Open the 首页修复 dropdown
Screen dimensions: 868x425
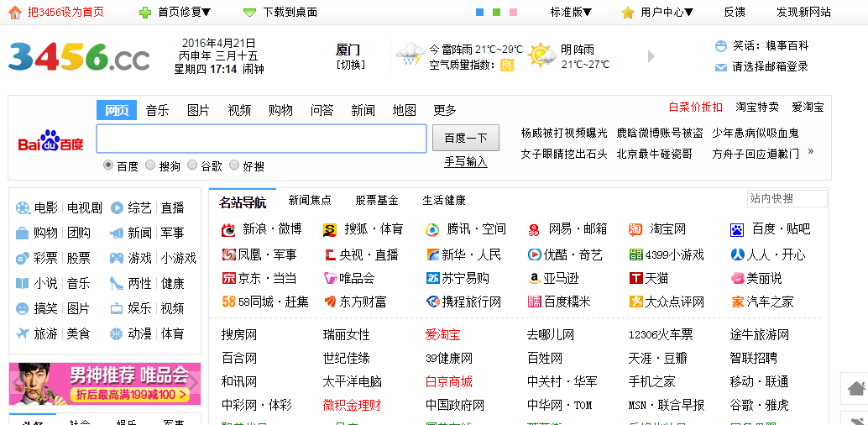click(x=185, y=13)
